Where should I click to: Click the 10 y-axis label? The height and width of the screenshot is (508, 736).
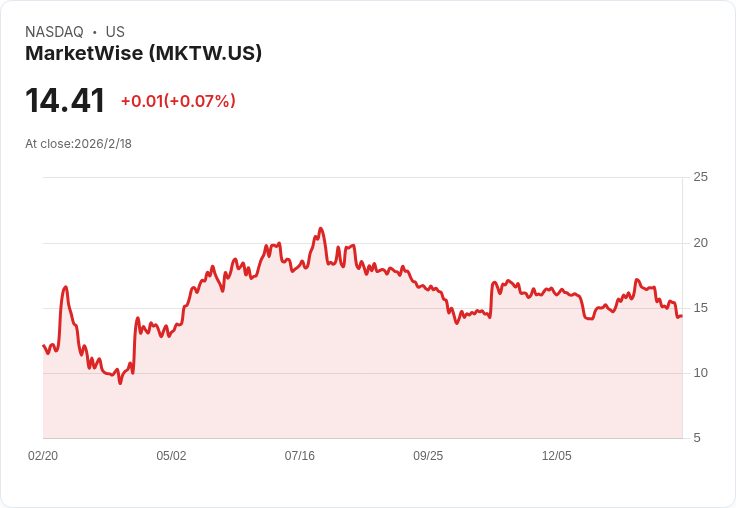point(700,373)
